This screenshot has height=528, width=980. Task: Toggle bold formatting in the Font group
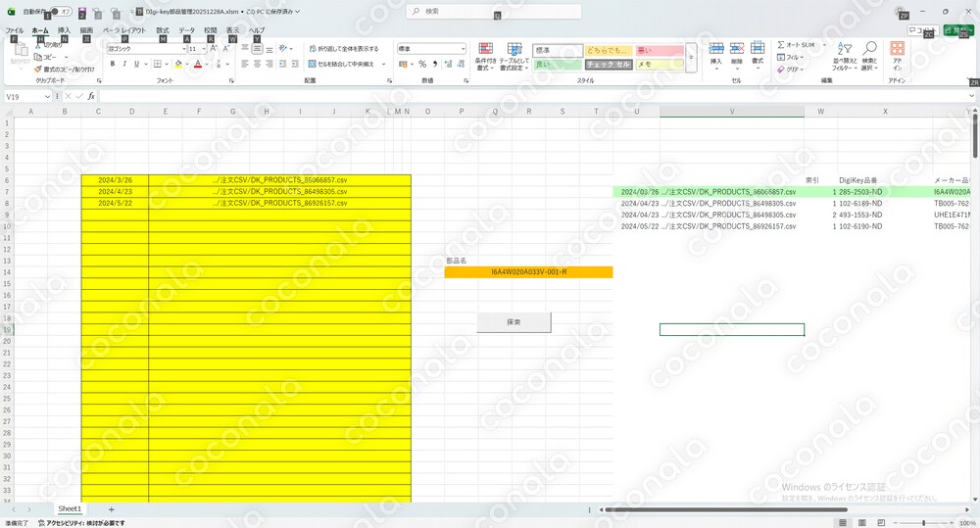[x=113, y=64]
